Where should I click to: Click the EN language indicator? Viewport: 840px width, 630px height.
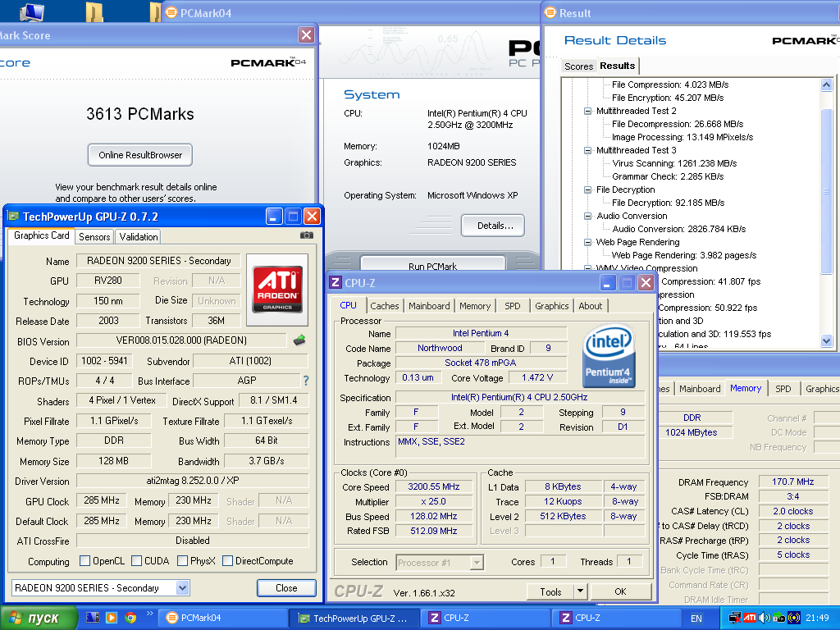(x=696, y=619)
